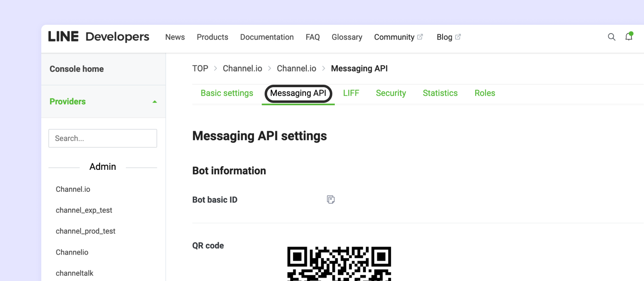Screen dimensions: 644x281
Task: Select Channelio provider in sidebar
Action: pos(72,252)
